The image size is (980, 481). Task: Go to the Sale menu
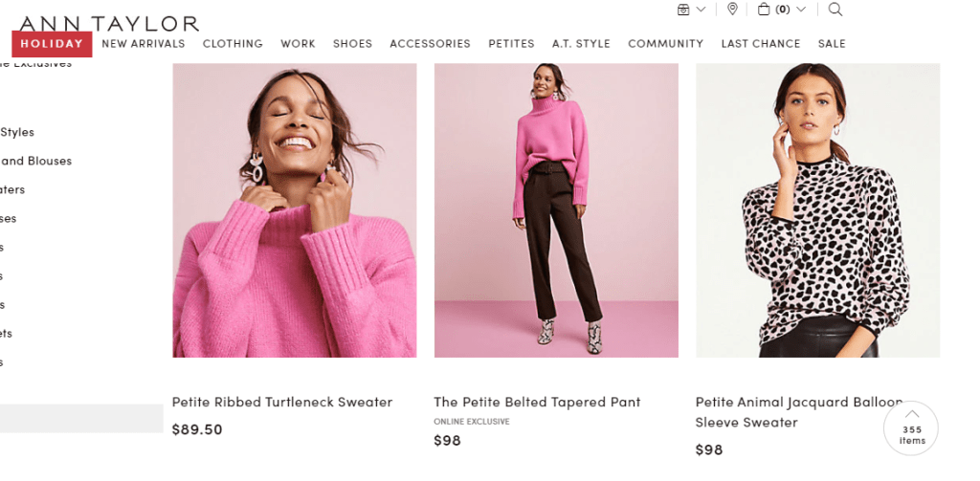tap(832, 44)
